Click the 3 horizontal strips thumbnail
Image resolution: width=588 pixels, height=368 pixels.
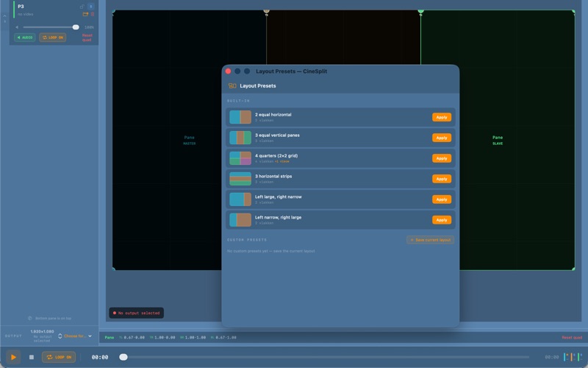240,179
